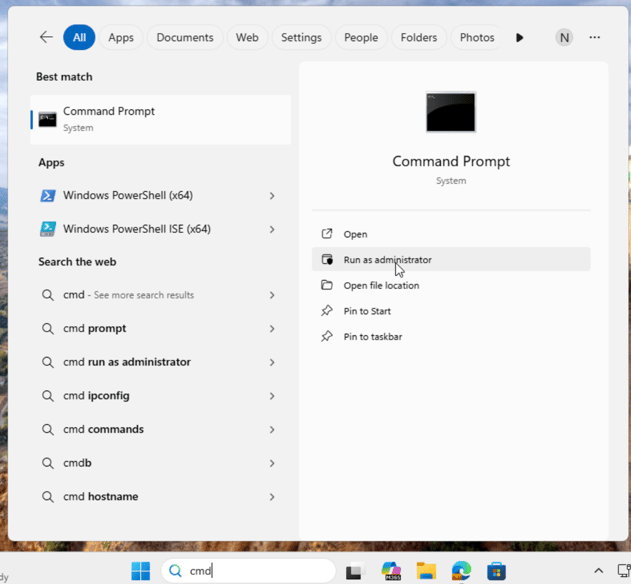Click the Pin to taskbar pin icon
631x584 pixels.
[327, 336]
